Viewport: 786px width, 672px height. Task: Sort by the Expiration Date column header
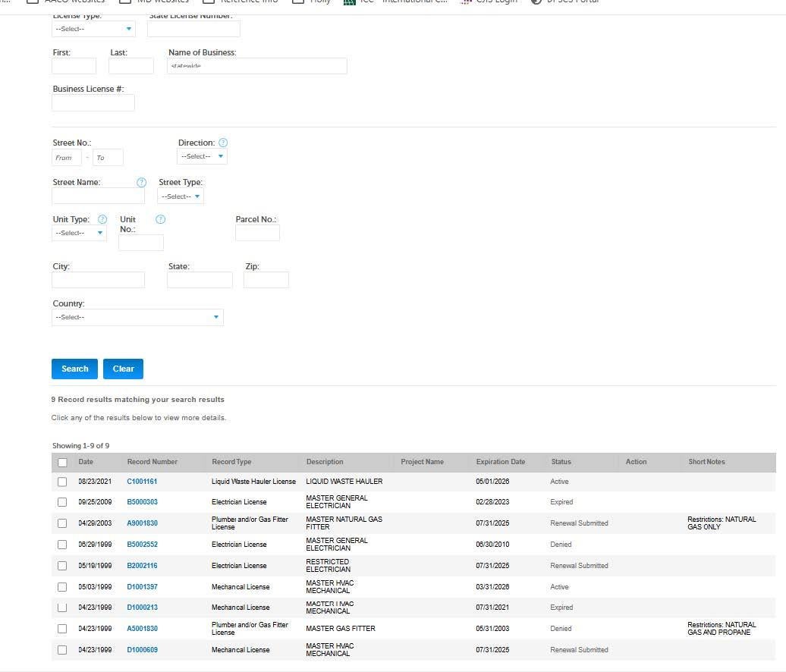coord(501,462)
